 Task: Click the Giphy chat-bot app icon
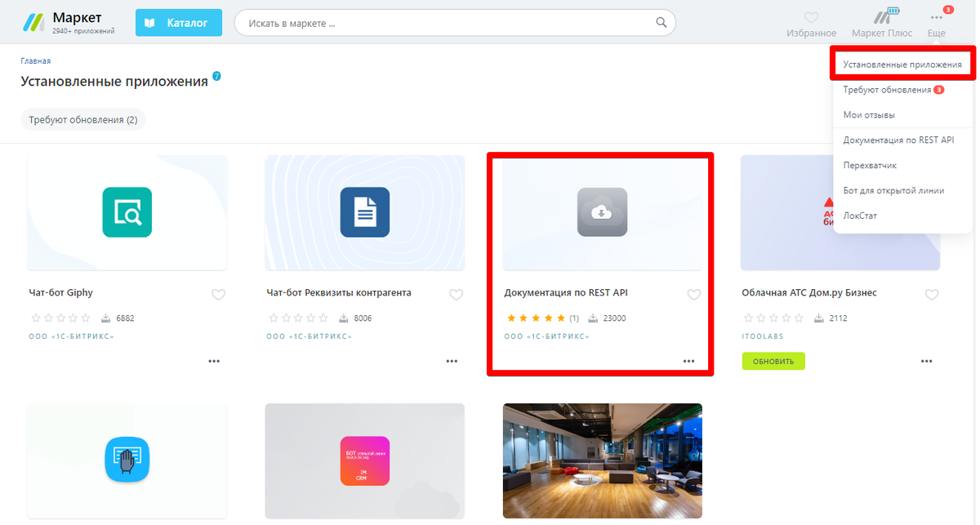[x=127, y=212]
